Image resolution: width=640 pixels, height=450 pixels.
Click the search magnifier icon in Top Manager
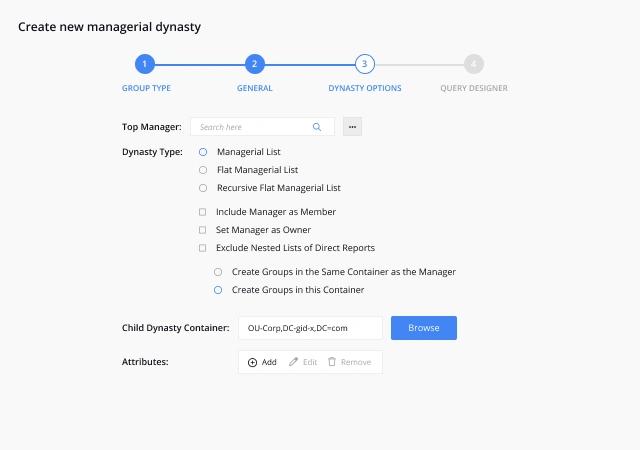pyautogui.click(x=317, y=127)
